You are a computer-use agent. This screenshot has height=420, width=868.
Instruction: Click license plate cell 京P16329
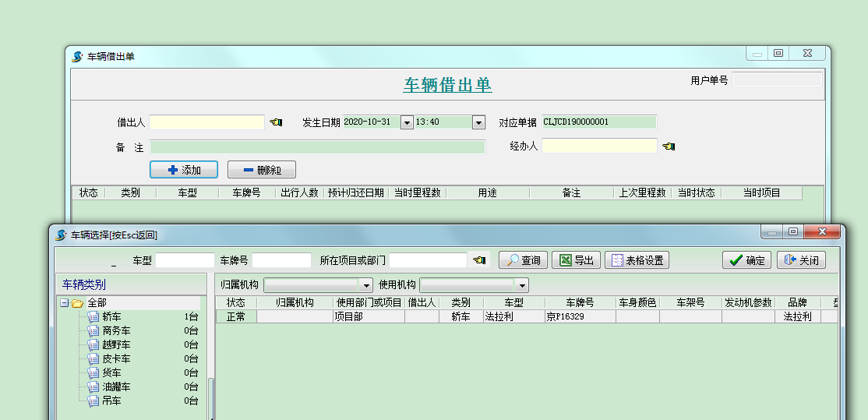580,316
